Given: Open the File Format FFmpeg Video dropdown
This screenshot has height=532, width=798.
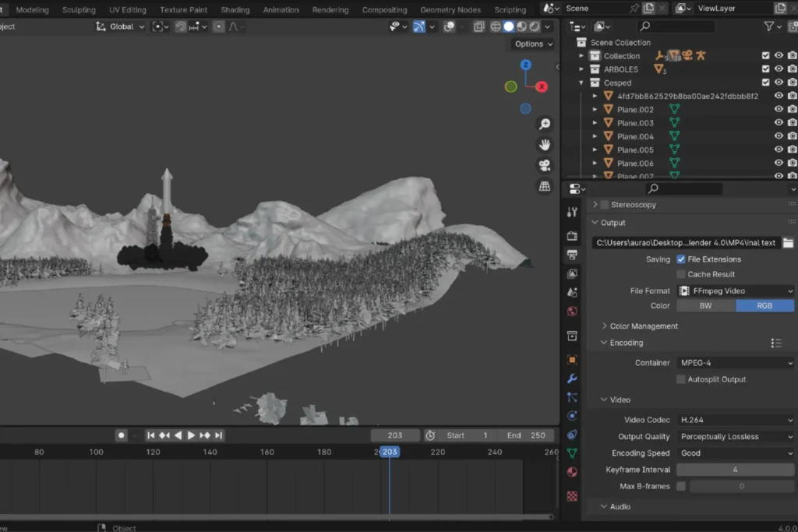Looking at the screenshot, I should (x=735, y=291).
